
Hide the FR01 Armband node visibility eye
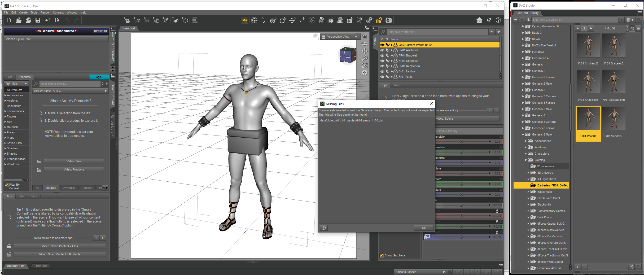[382, 50]
